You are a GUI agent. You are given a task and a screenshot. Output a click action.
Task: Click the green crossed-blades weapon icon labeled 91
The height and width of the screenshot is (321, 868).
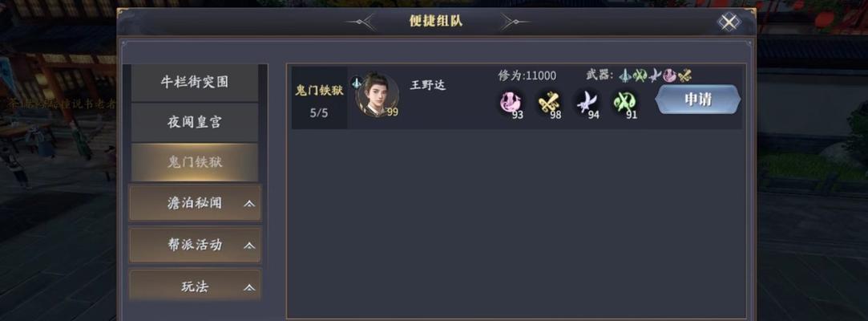click(624, 103)
